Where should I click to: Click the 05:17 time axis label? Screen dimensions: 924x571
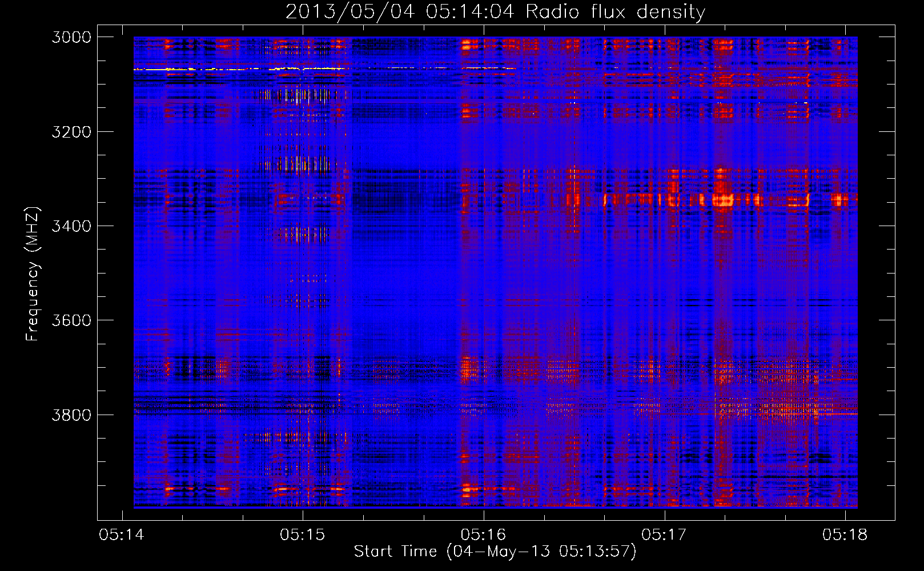coord(664,534)
